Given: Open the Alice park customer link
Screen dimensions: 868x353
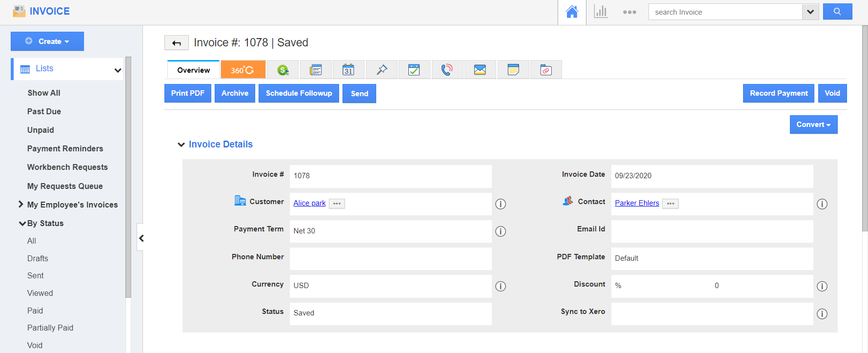Looking at the screenshot, I should (x=309, y=203).
